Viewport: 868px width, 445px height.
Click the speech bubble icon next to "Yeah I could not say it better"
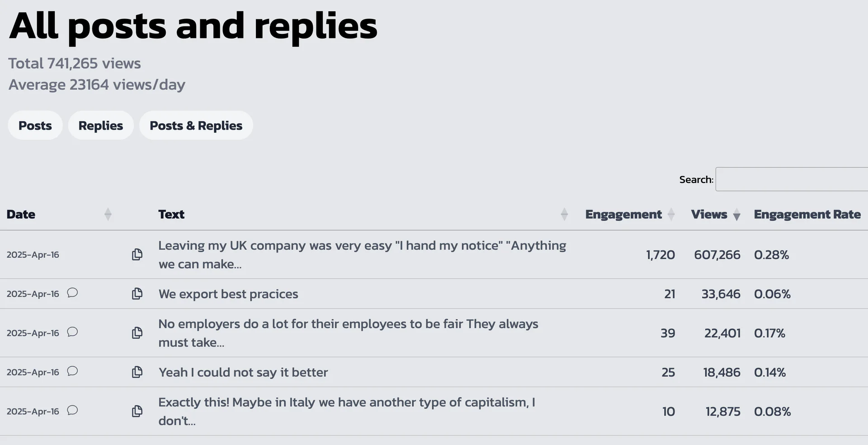pos(72,371)
